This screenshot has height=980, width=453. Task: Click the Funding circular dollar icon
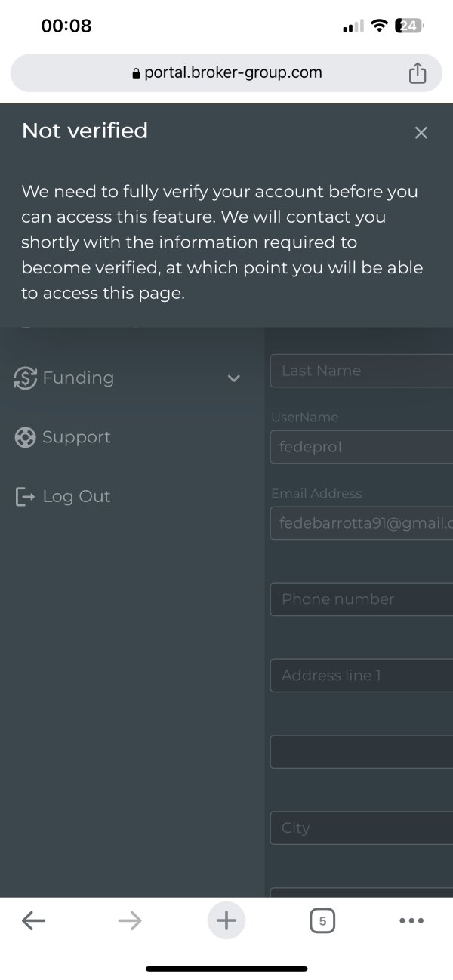[25, 378]
